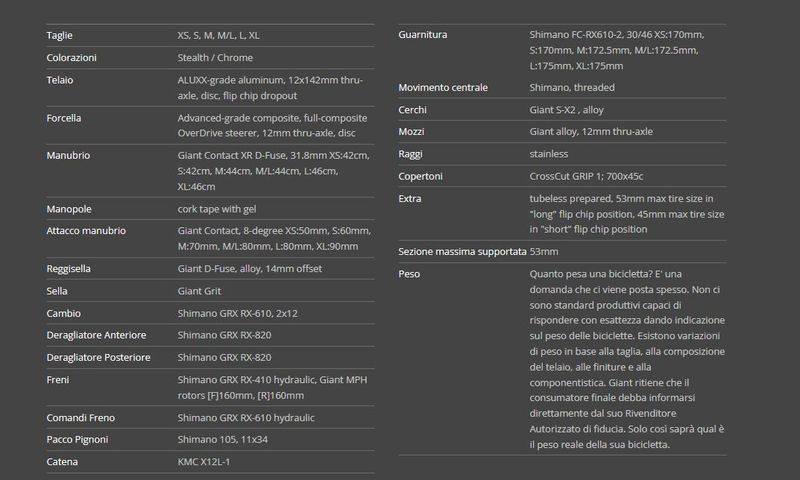Select the 'Cambio' label
Viewport: 800px width, 480px height.
(63, 314)
